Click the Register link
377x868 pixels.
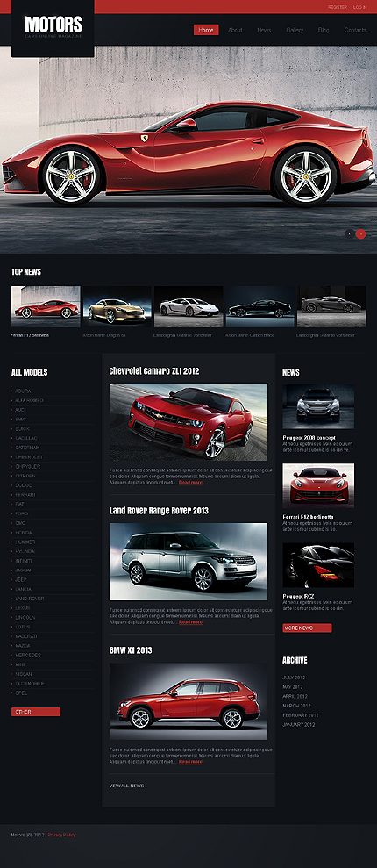[338, 7]
